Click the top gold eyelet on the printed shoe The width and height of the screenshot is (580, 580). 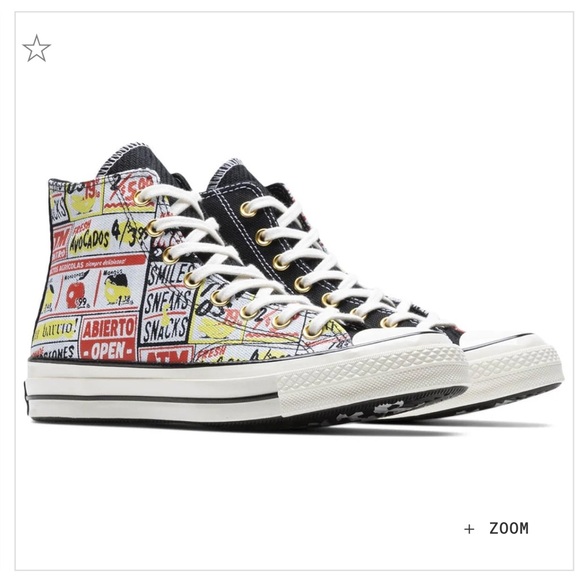[140, 198]
